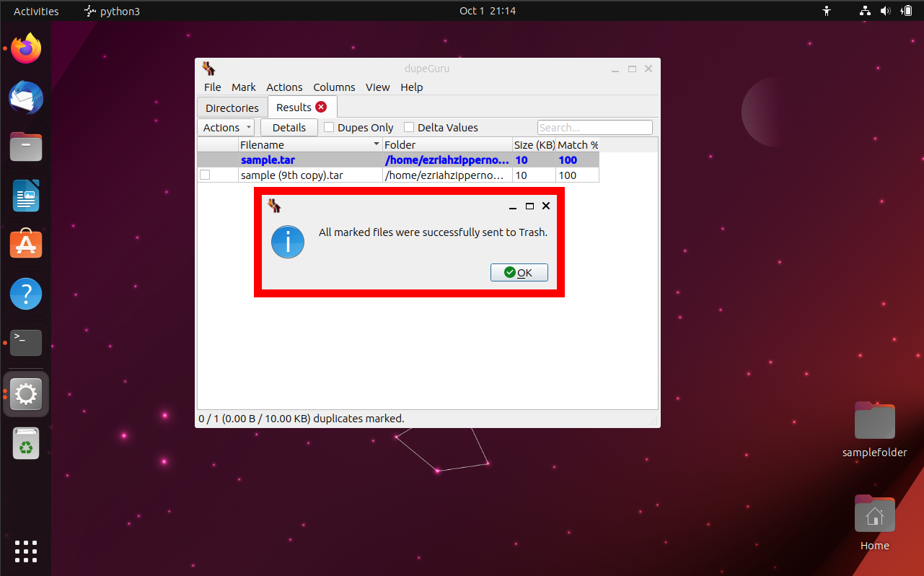Launch LibreOffice Writer from the dock

coord(26,196)
